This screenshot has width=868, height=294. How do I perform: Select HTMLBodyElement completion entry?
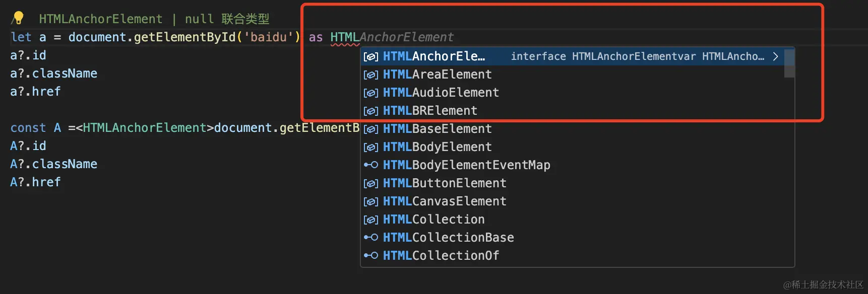point(437,147)
